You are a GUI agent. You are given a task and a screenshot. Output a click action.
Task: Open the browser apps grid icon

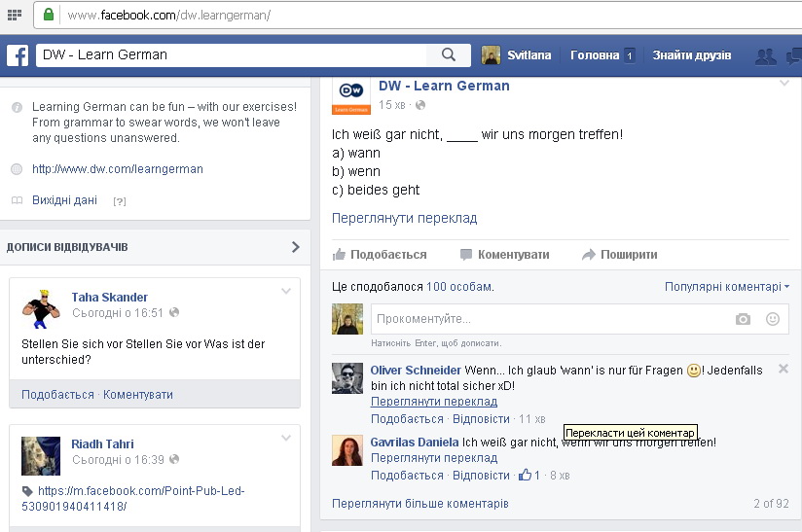click(x=15, y=15)
